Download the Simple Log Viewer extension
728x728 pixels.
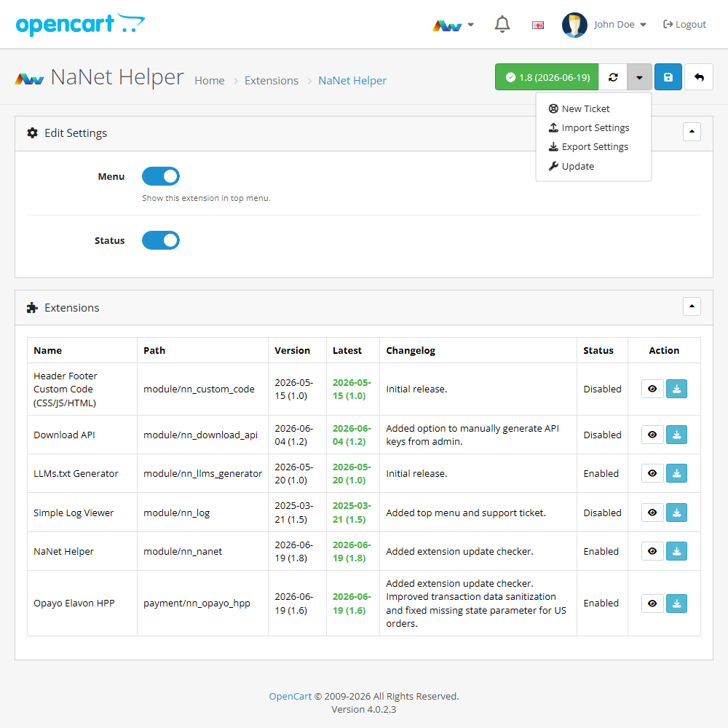(x=676, y=513)
